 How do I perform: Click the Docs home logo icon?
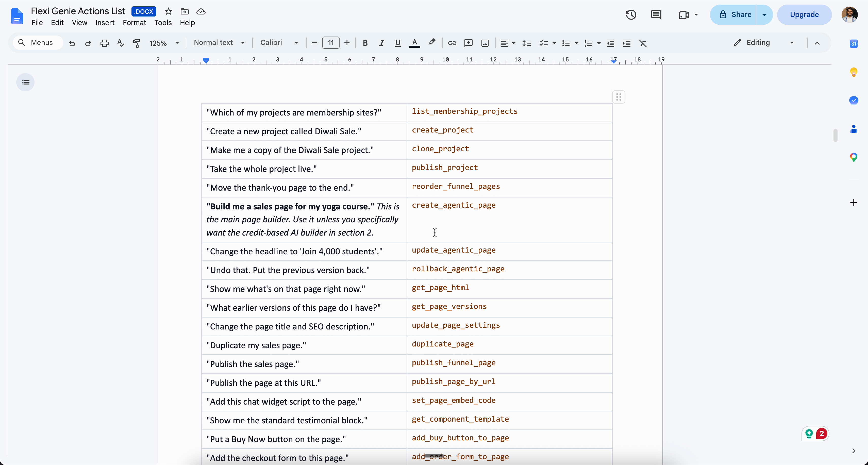pyautogui.click(x=17, y=16)
